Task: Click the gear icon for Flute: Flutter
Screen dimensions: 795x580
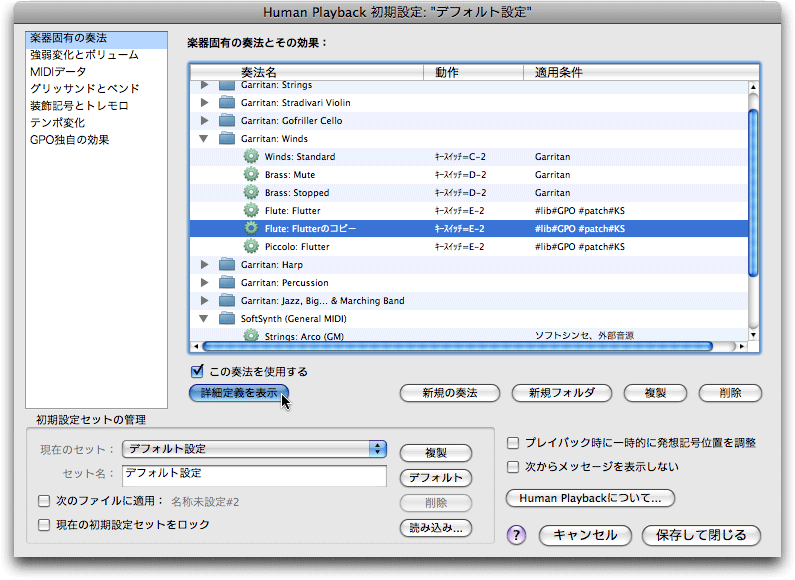Action: [251, 210]
